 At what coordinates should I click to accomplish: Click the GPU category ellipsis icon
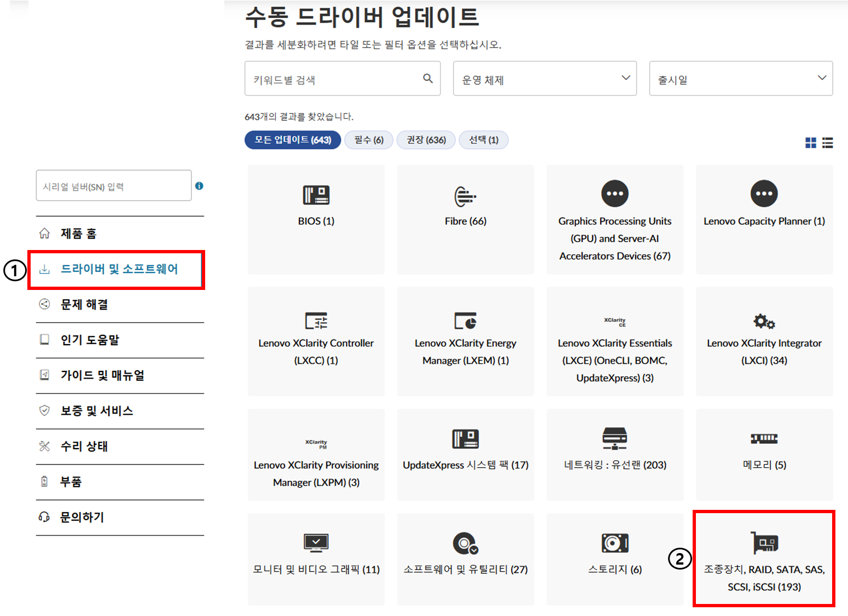coord(615,194)
